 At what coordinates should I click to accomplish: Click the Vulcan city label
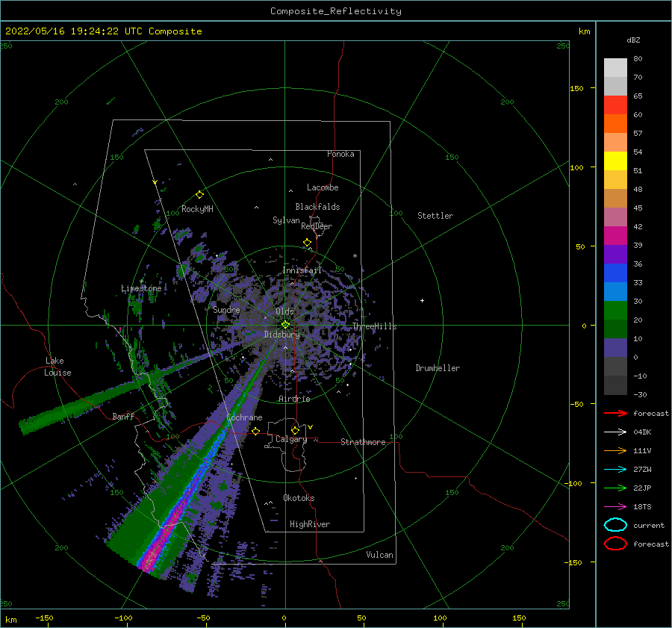[380, 555]
